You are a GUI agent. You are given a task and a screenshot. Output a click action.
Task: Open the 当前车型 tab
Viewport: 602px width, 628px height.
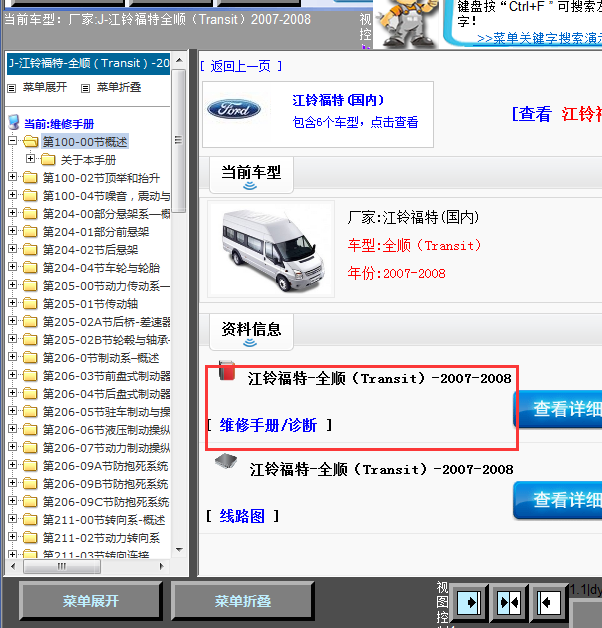pyautogui.click(x=251, y=175)
